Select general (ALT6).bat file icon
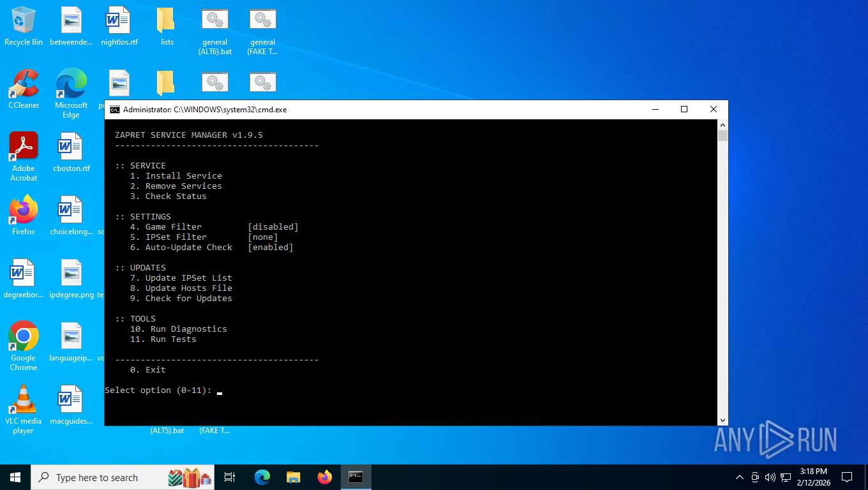Image resolution: width=868 pixels, height=490 pixels. 215,32
